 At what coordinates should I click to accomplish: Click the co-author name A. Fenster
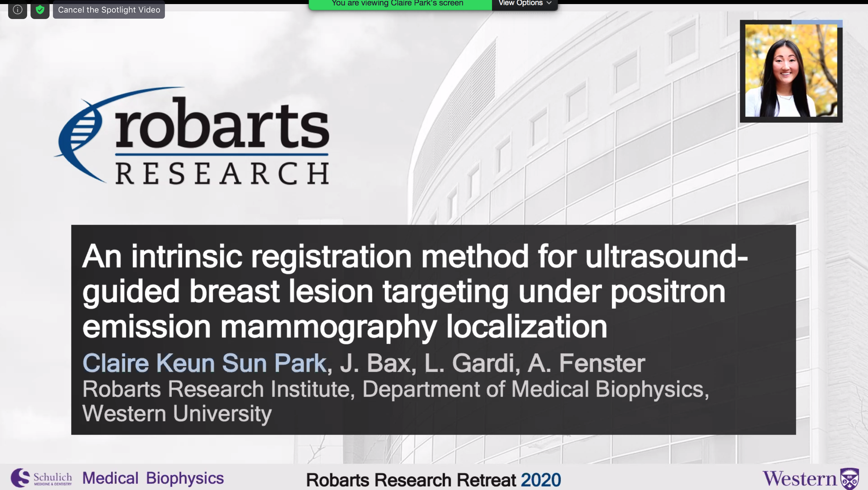(x=586, y=363)
